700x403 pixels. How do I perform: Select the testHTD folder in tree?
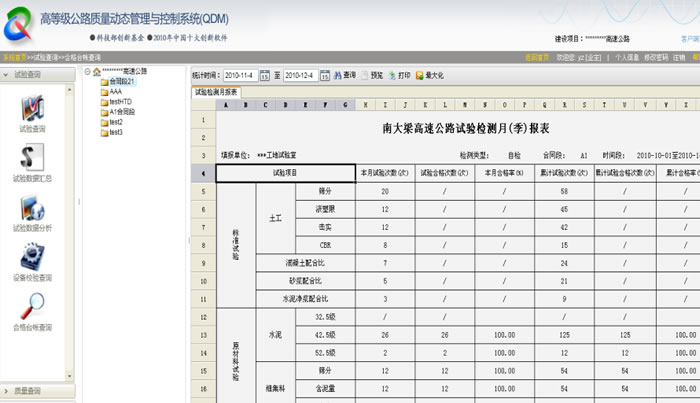[x=121, y=101]
